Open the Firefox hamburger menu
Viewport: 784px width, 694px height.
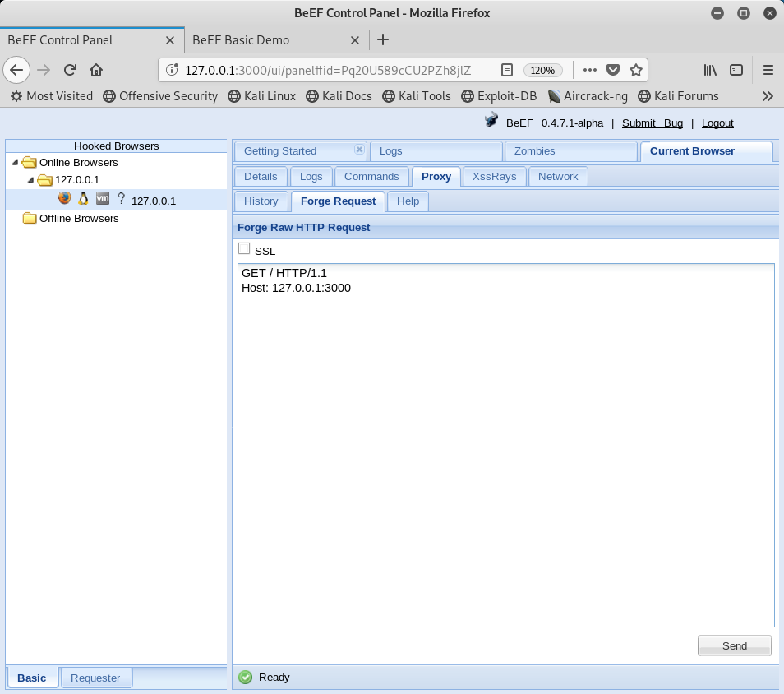[768, 70]
